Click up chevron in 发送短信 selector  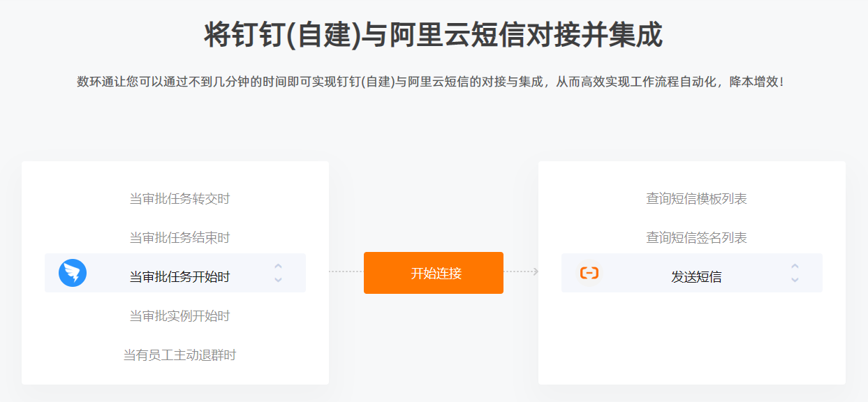click(x=795, y=266)
